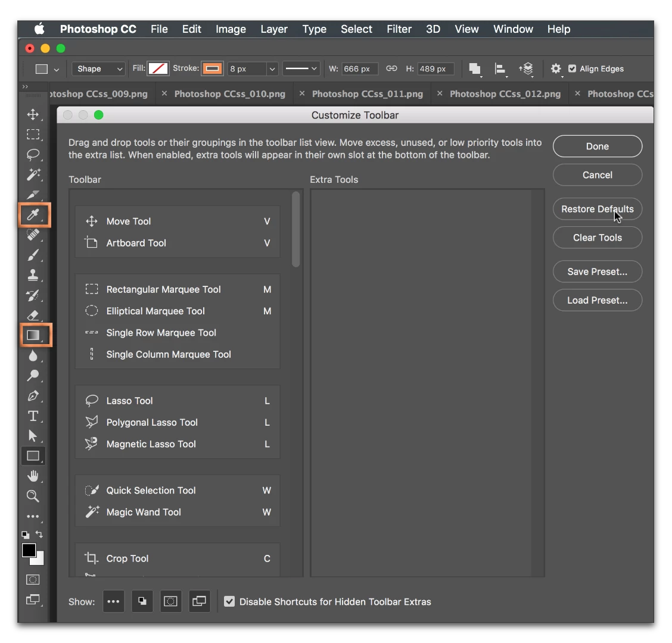Viewport: 672px width, 643px height.
Task: Open the File menu
Action: point(159,29)
